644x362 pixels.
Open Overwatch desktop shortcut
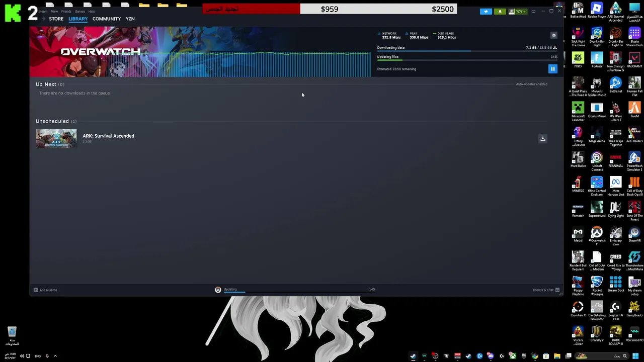tap(597, 236)
